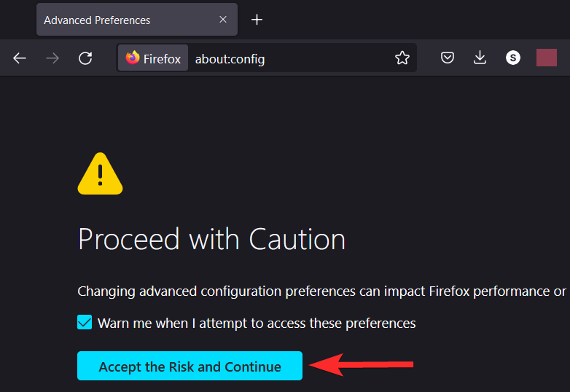The image size is (570, 392).
Task: Uncheck the warn me checkbox
Action: point(85,322)
